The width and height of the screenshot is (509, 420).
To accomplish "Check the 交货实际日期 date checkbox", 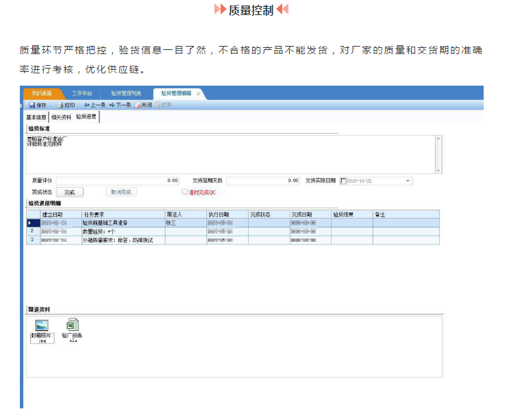I will tap(343, 181).
